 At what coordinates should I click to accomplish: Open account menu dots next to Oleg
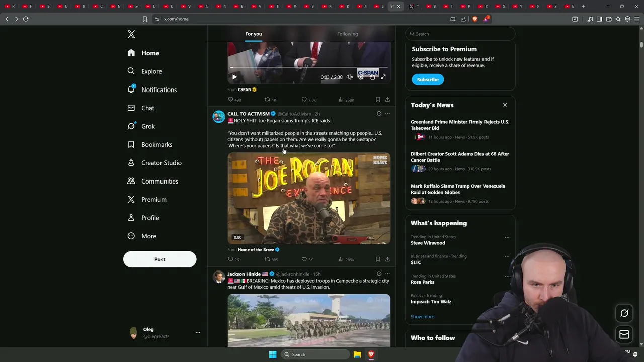pos(198,333)
